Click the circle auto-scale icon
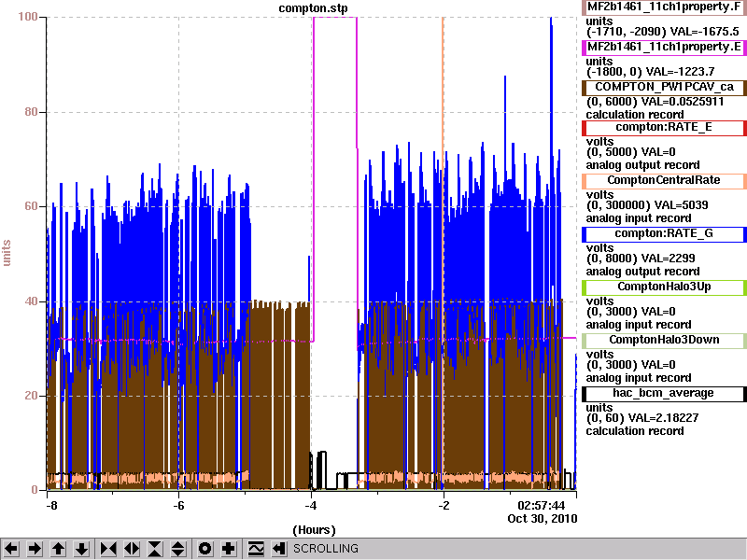This screenshot has height=560, width=747. (x=204, y=549)
